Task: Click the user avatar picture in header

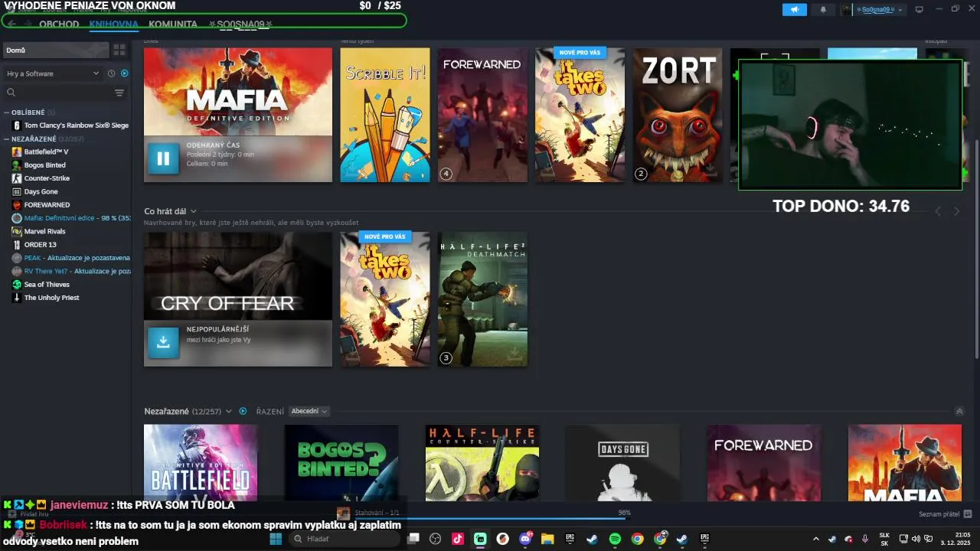Action: (845, 10)
